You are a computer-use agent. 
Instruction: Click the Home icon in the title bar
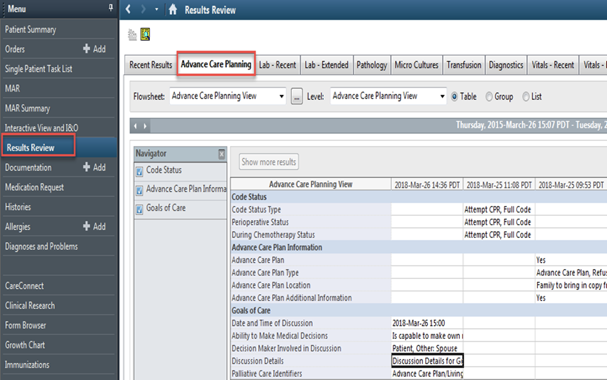point(173,9)
